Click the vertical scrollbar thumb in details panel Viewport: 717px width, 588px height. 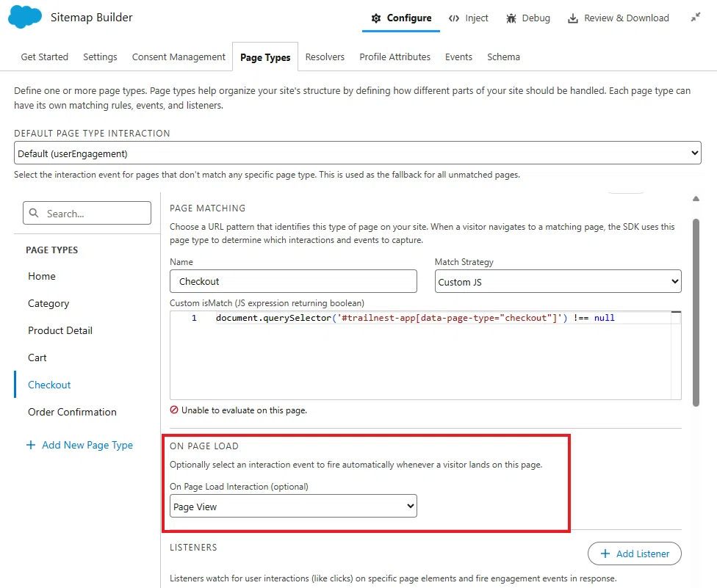point(696,313)
